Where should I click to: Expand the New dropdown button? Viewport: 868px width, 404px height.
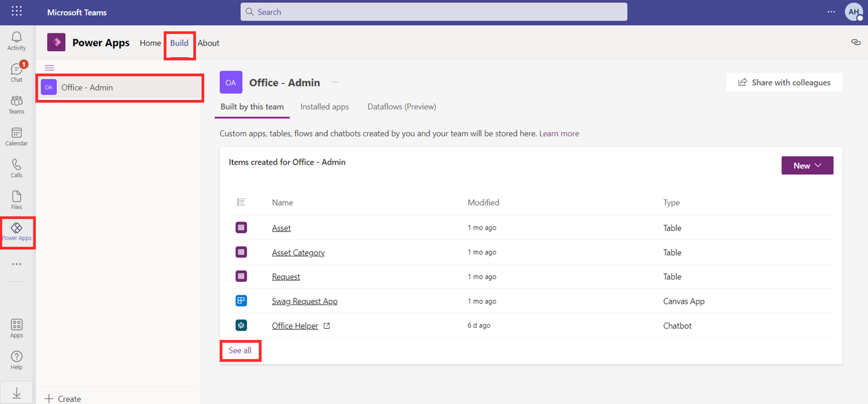click(x=807, y=166)
